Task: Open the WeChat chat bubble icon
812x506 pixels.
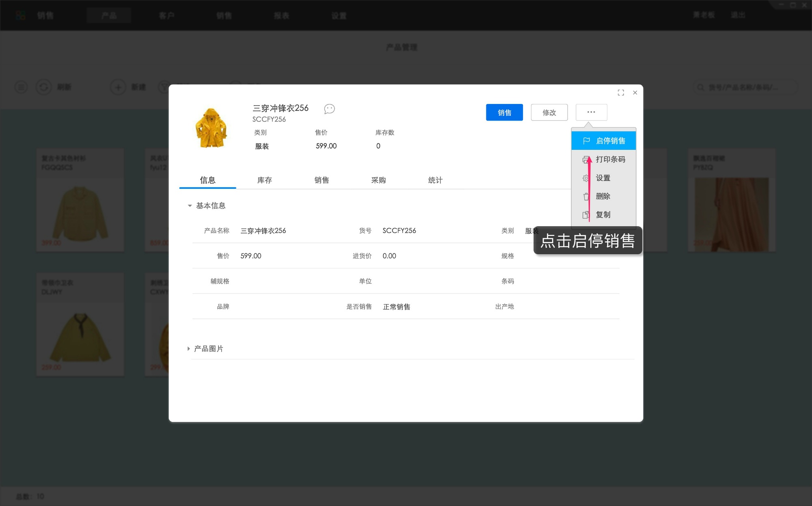Action: coord(329,109)
